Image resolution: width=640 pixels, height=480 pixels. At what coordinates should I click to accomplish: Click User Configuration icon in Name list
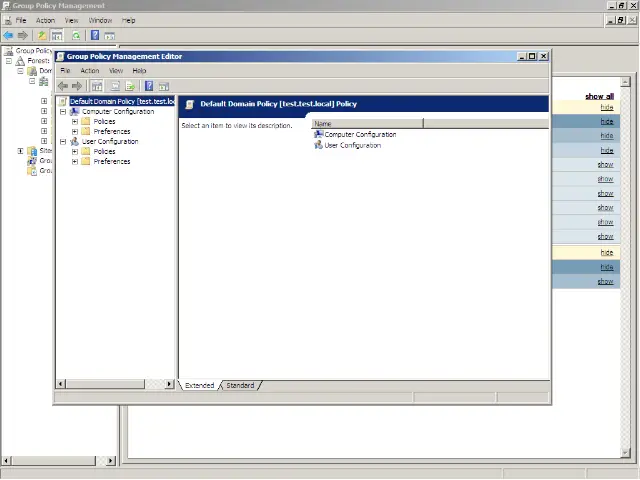pyautogui.click(x=318, y=145)
